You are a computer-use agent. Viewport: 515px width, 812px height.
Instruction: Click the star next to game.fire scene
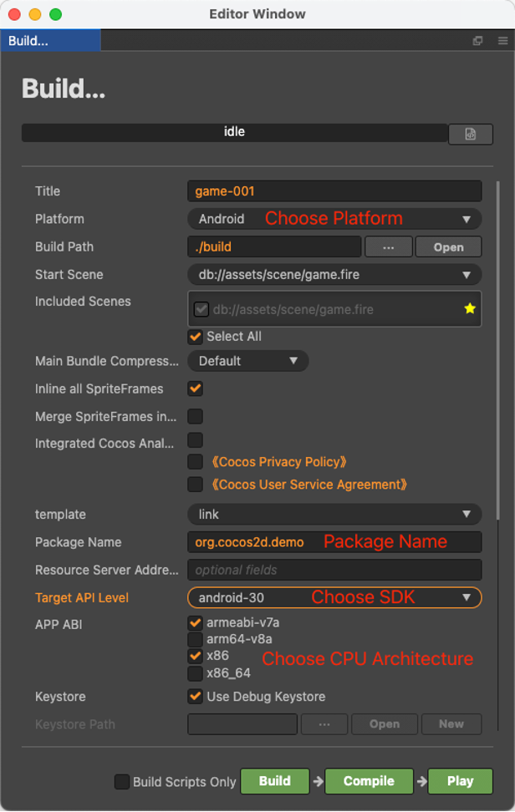pos(470,309)
